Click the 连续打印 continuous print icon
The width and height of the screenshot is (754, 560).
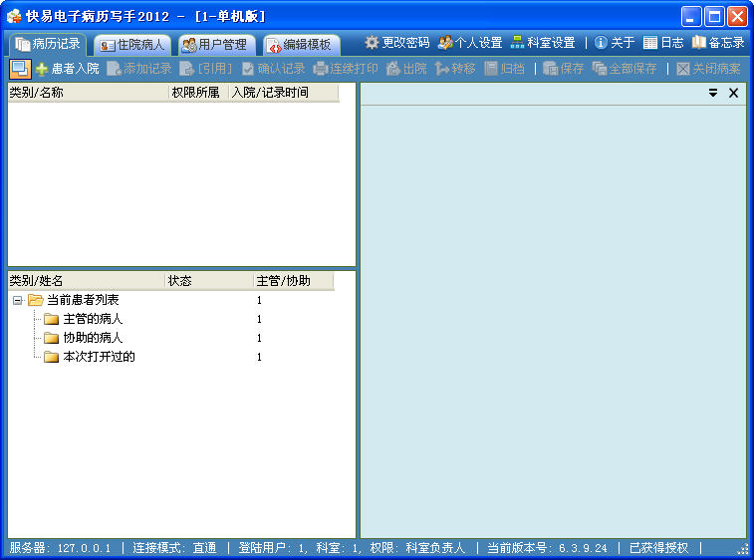point(321,69)
